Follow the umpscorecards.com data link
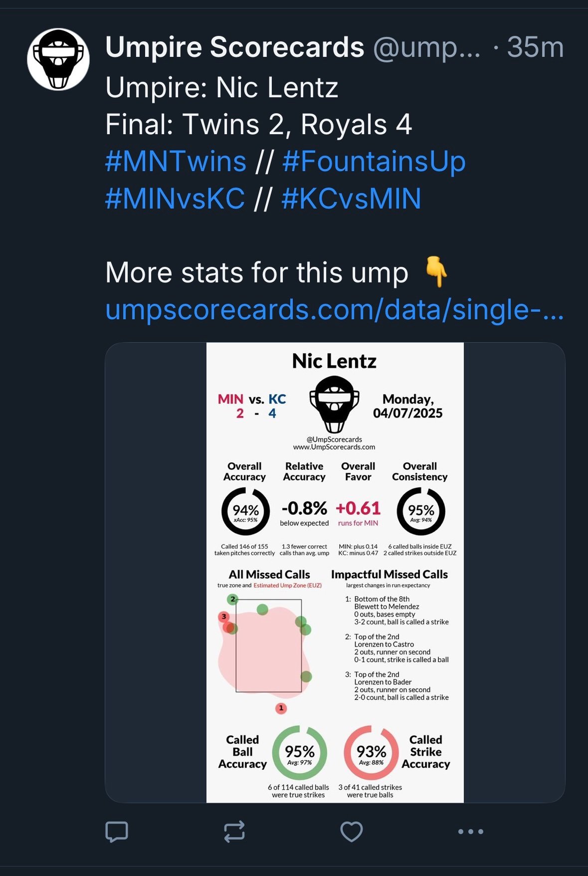This screenshot has width=588, height=876. pos(334,309)
